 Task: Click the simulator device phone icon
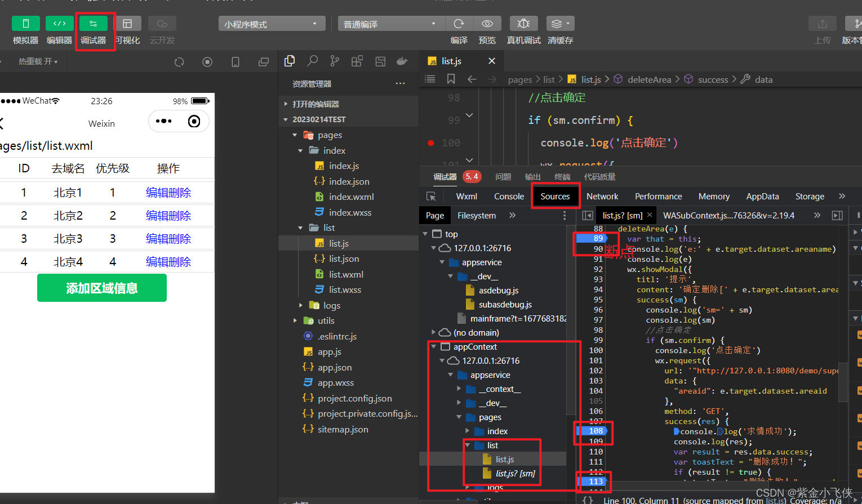pyautogui.click(x=236, y=62)
